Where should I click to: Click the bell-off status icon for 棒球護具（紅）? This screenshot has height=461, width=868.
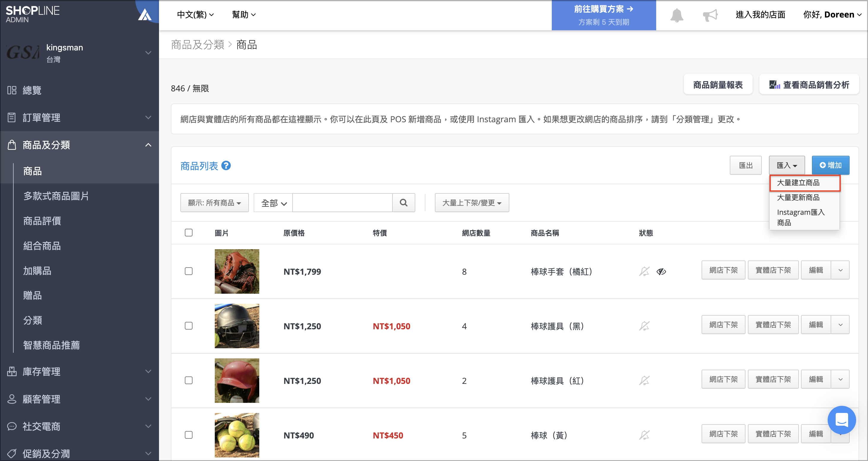(644, 381)
